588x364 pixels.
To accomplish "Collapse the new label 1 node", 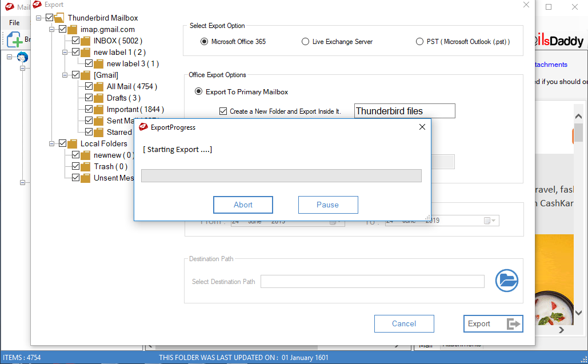I will 65,52.
